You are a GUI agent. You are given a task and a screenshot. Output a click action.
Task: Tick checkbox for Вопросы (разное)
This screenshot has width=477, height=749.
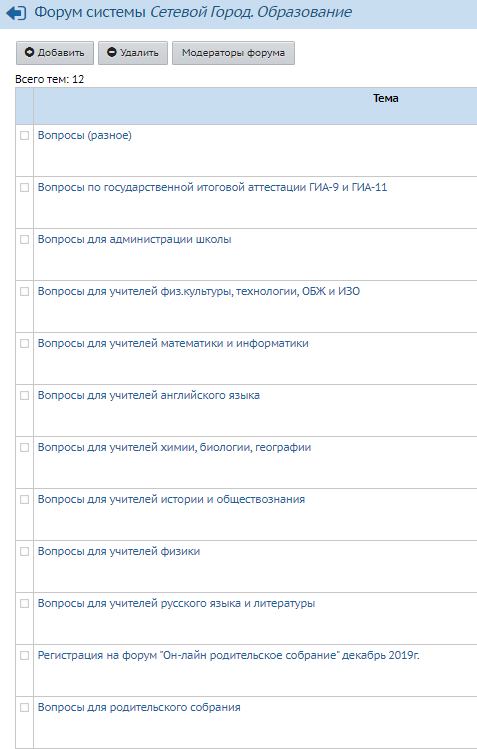[24, 136]
